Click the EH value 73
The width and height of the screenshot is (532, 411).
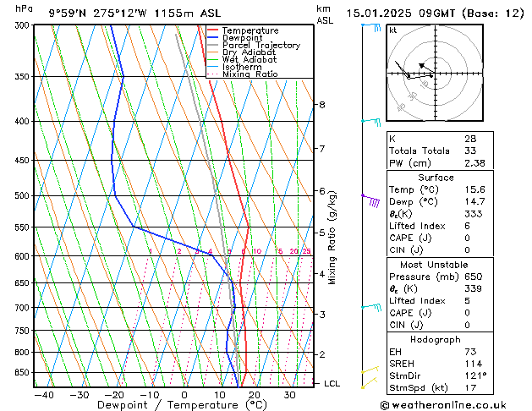[x=470, y=352]
